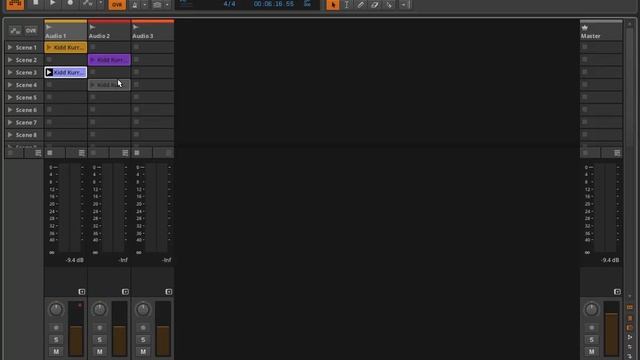Launch Scene 2
This screenshot has width=640, height=360.
click(x=10, y=60)
